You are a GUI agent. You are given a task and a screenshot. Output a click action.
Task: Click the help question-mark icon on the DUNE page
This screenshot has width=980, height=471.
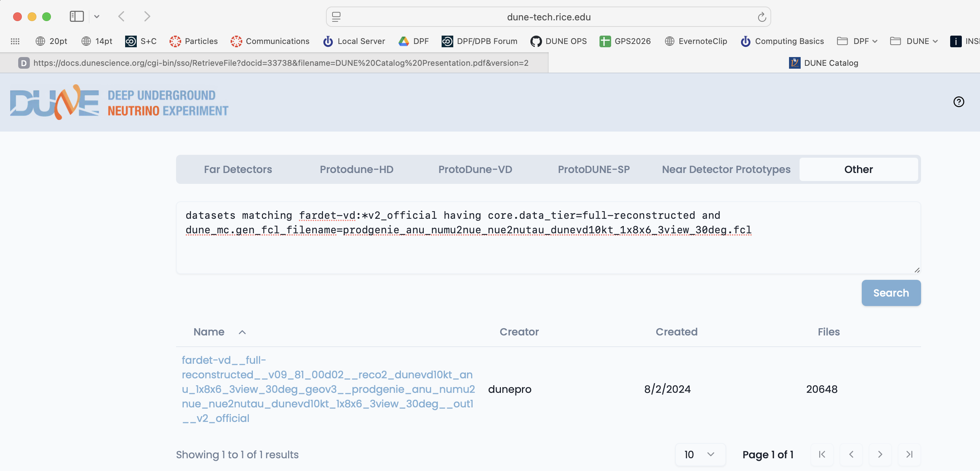pyautogui.click(x=959, y=101)
